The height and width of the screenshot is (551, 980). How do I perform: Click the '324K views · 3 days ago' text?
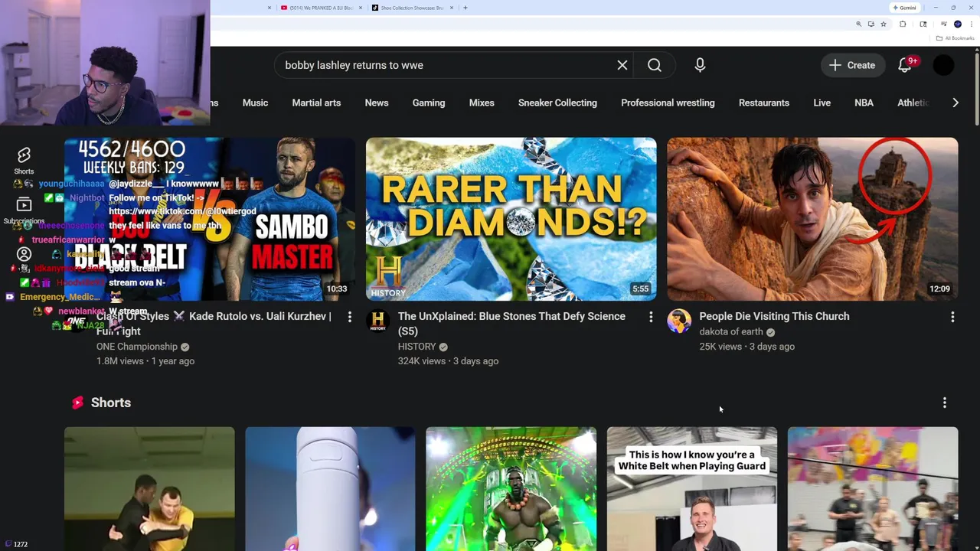[x=448, y=361]
